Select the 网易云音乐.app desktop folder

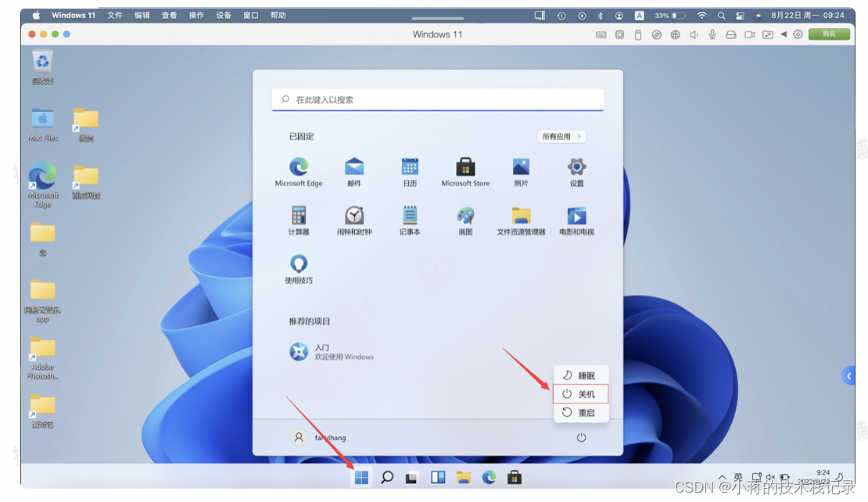coord(43,301)
